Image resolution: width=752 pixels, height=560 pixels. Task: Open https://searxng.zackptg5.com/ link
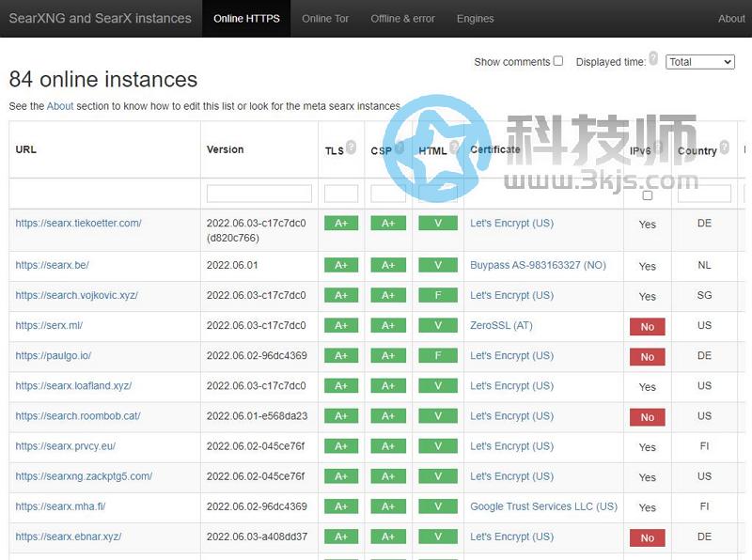pos(84,476)
